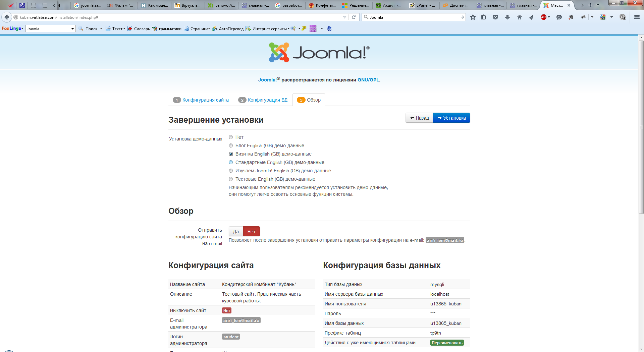644x352 pixels.
Task: Open the Adblock Plus icon
Action: pos(544,17)
